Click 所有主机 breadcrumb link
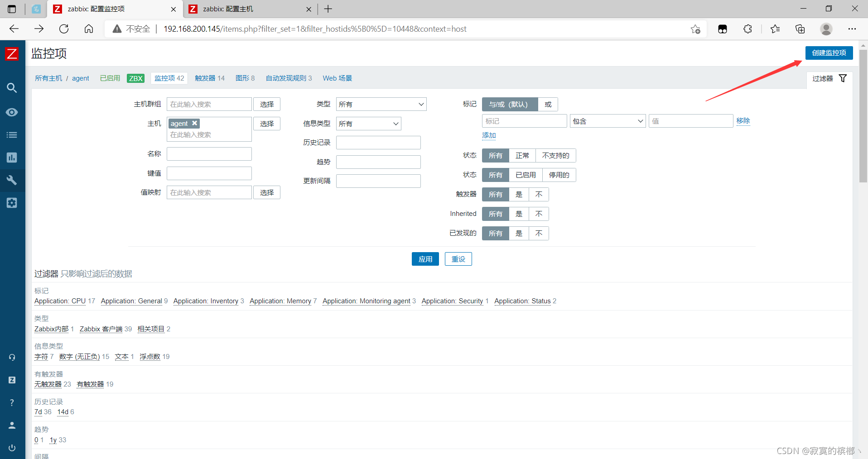 pyautogui.click(x=48, y=78)
